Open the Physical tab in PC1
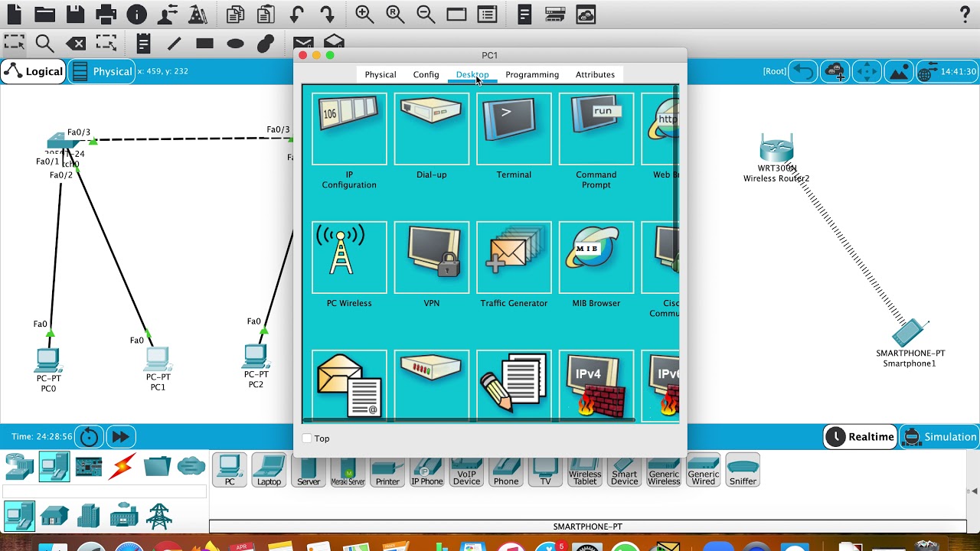The height and width of the screenshot is (551, 980). (381, 74)
